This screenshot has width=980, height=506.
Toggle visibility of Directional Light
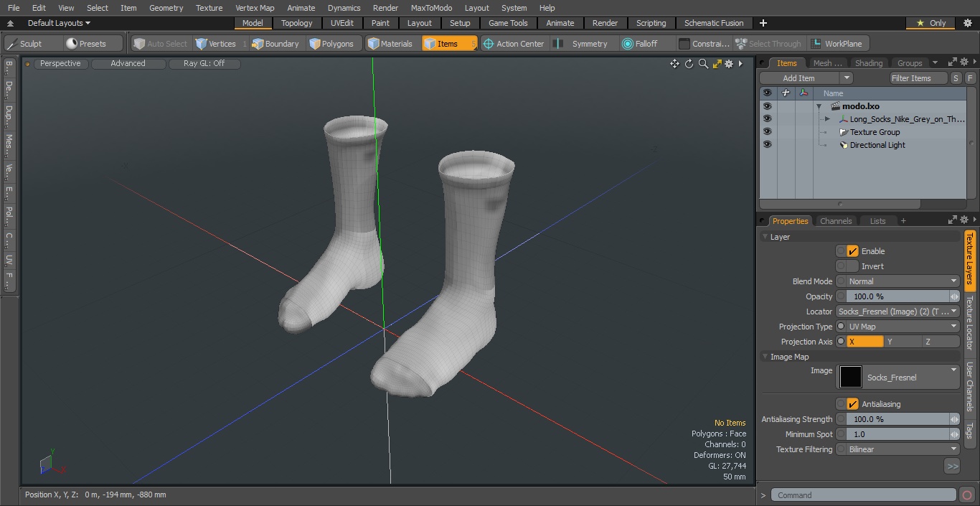point(767,145)
